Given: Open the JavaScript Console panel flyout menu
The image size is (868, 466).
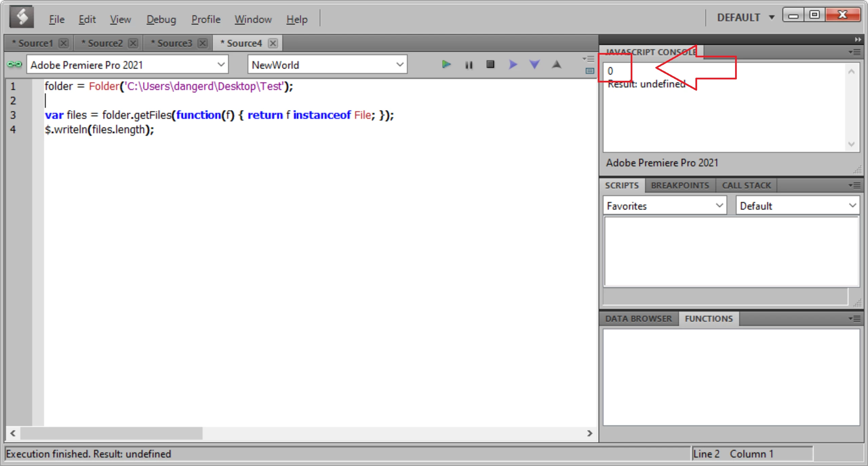Looking at the screenshot, I should (855, 52).
